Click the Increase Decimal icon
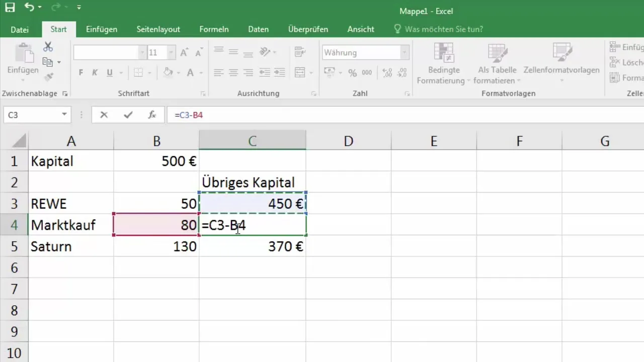This screenshot has height=362, width=644. pos(387,73)
